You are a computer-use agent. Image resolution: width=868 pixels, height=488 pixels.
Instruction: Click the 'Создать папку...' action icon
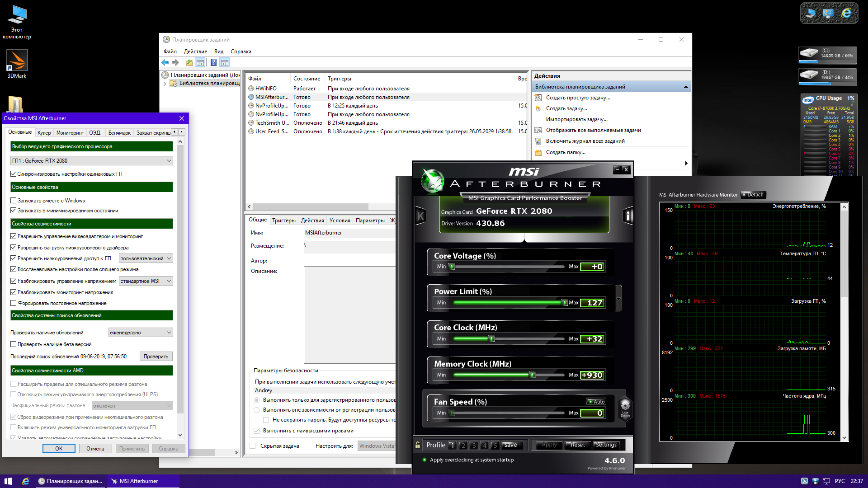point(538,152)
